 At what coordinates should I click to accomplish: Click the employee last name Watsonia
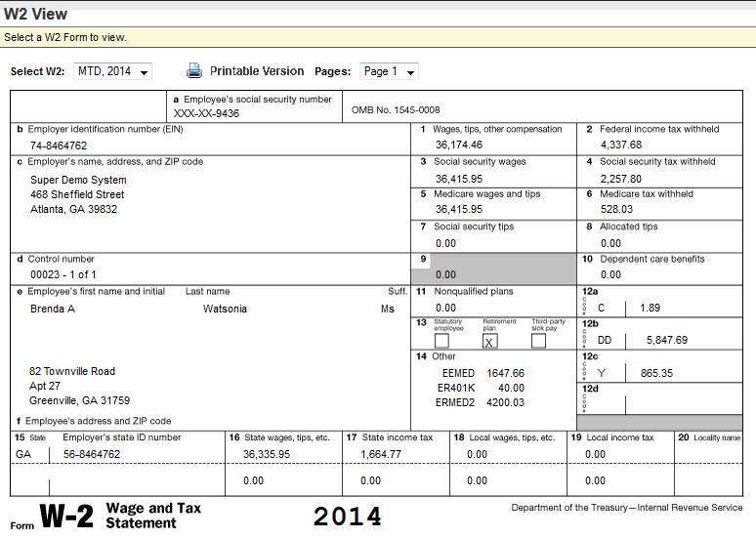click(x=225, y=309)
